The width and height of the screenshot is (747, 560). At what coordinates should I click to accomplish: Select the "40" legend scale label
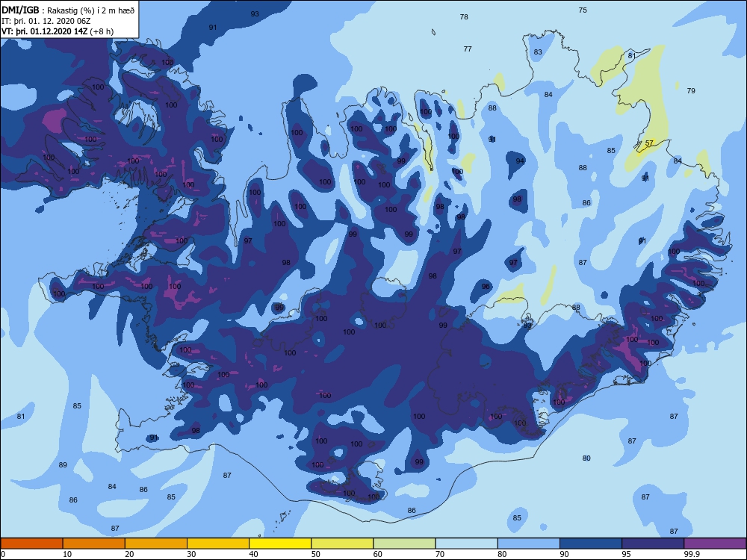tap(253, 554)
